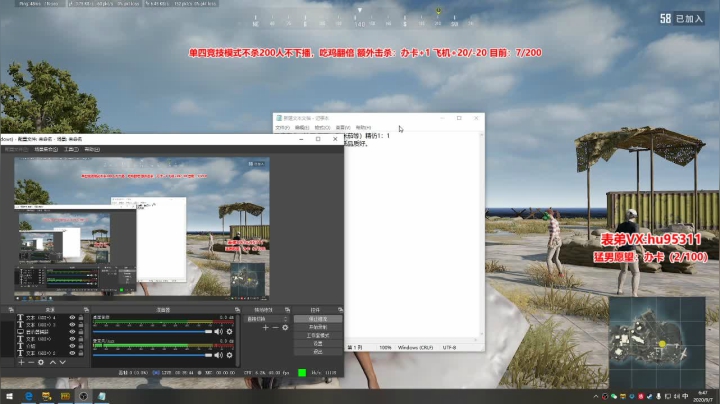Screen dimensions: 720x404
Task: Pop out the Sources dock
Action: 86,310
